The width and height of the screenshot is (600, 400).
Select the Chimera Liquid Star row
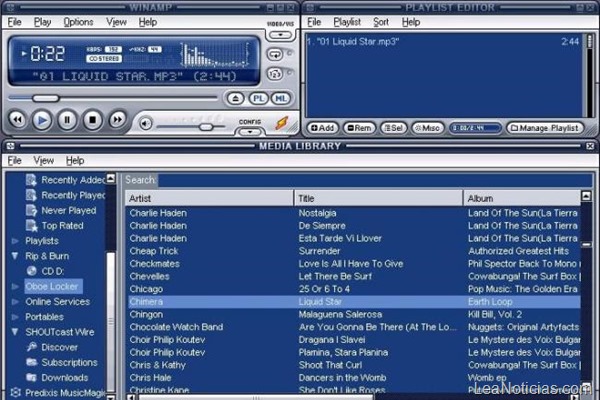pyautogui.click(x=354, y=302)
